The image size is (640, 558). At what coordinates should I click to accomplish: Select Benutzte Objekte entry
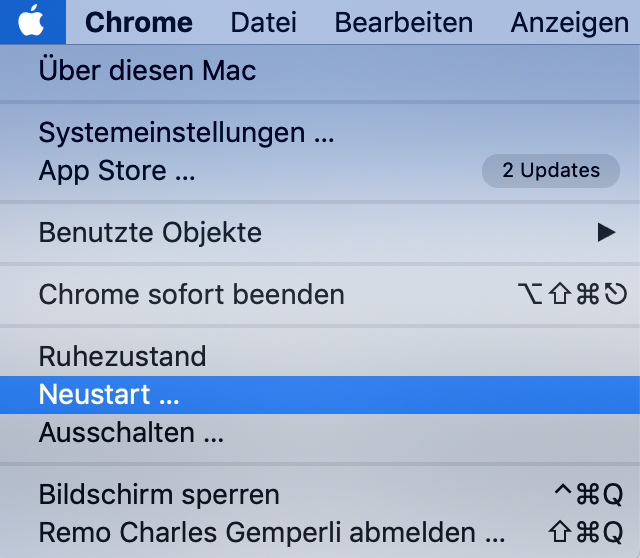[320, 233]
